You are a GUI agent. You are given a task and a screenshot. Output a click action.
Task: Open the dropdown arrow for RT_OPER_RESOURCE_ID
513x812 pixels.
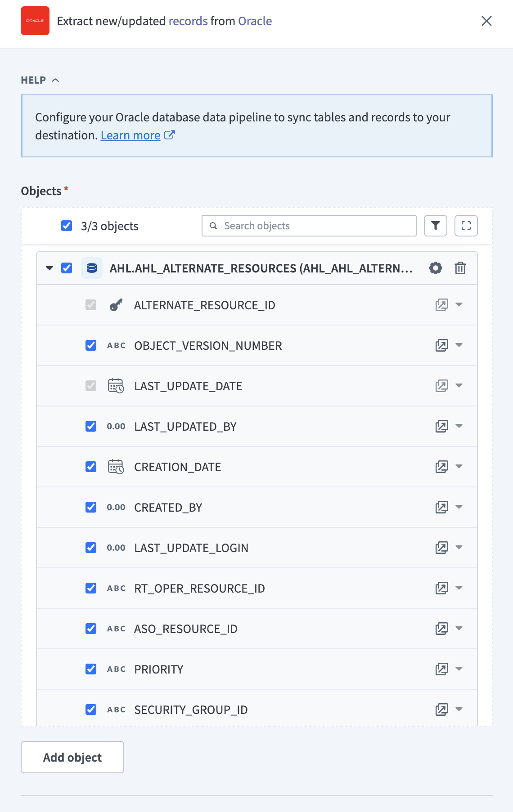459,588
